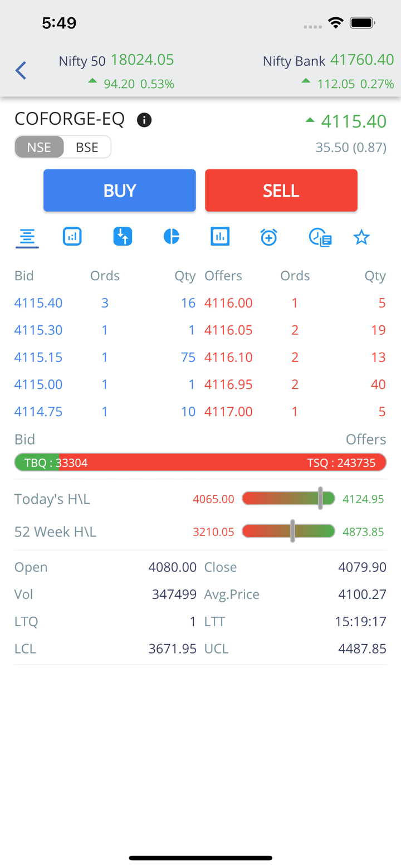Image resolution: width=401 pixels, height=868 pixels.
Task: Tap the 52 Week H\L range slider
Action: 288,531
